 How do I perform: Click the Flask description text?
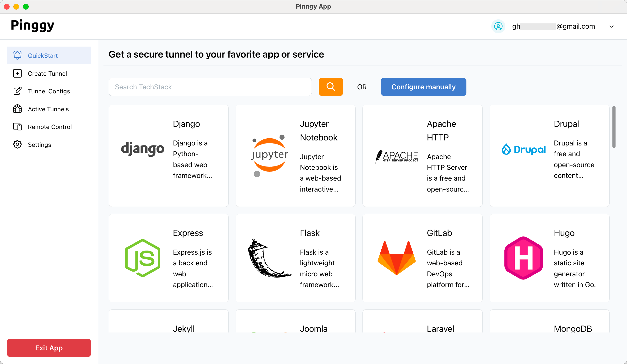coord(319,268)
